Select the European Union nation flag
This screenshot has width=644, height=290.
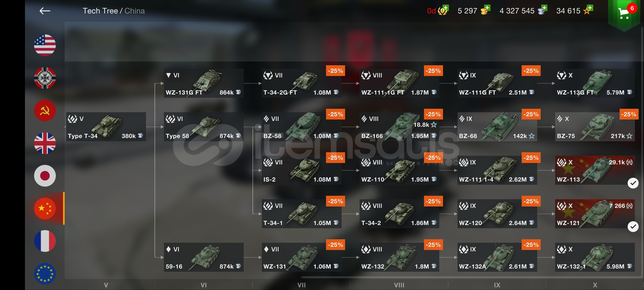[45, 274]
